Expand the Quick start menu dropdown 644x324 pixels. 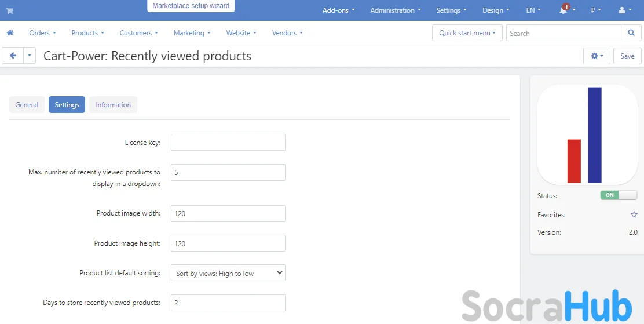point(467,33)
